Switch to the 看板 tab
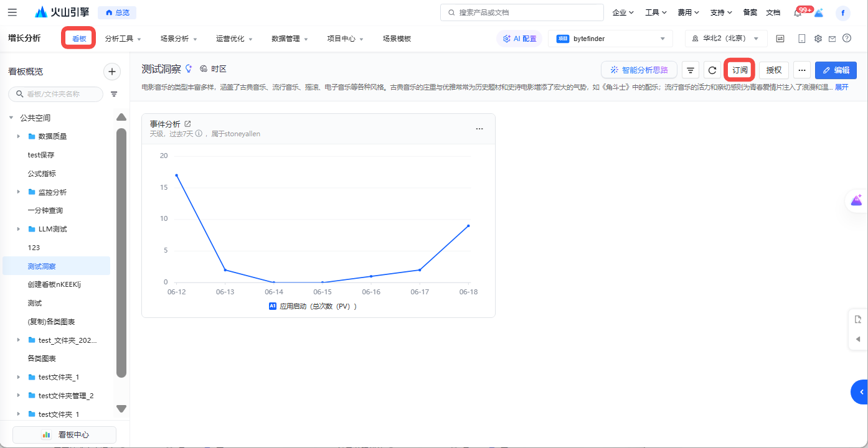 click(x=79, y=39)
